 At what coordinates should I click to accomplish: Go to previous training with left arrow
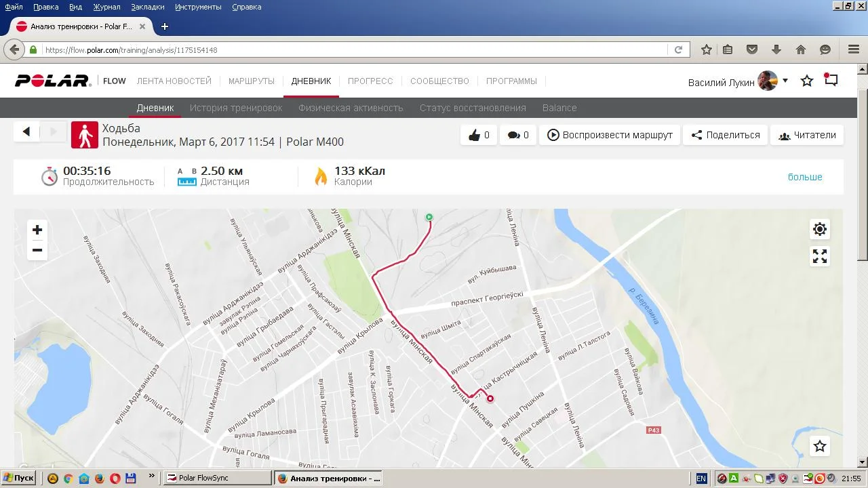26,131
